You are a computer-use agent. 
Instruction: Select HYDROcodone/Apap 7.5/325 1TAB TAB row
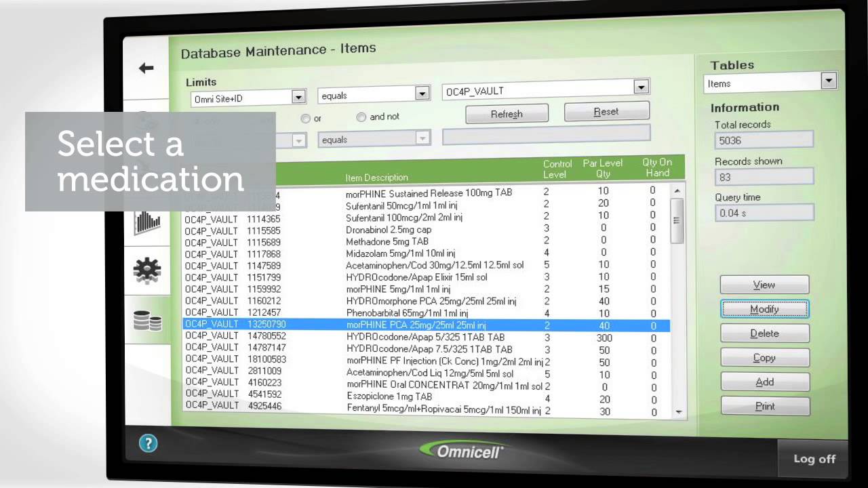pyautogui.click(x=426, y=350)
